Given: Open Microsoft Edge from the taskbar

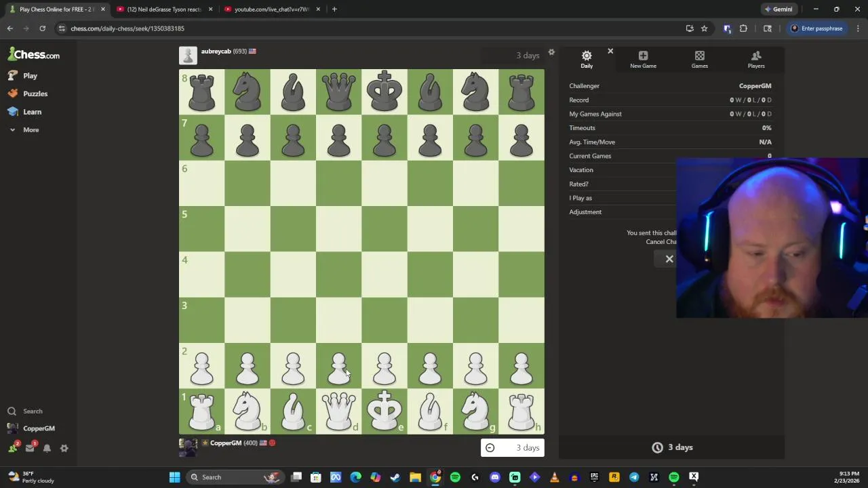Looking at the screenshot, I should click(355, 477).
